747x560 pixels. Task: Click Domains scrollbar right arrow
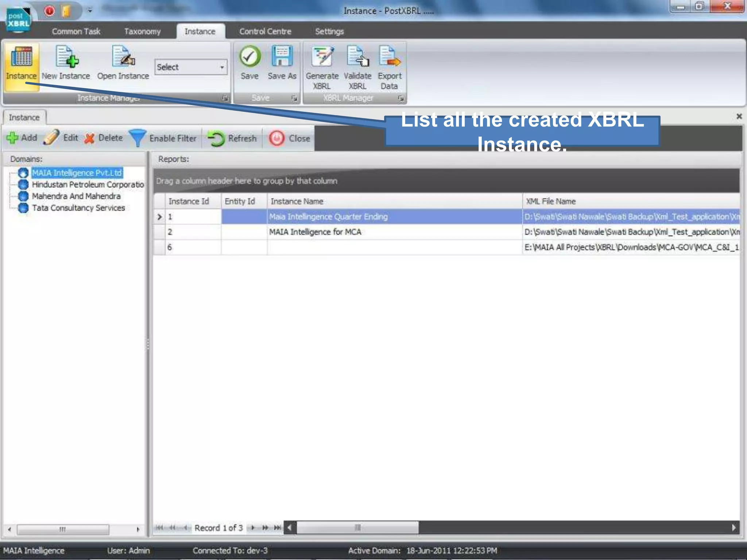tap(138, 529)
